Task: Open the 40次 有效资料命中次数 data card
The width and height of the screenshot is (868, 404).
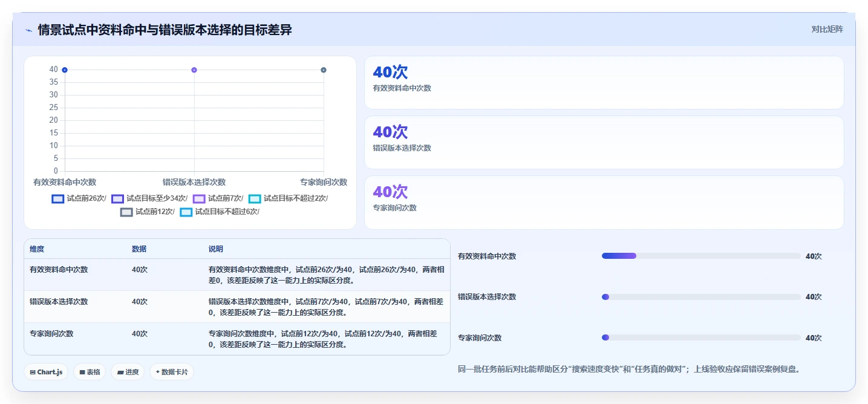Action: [604, 82]
